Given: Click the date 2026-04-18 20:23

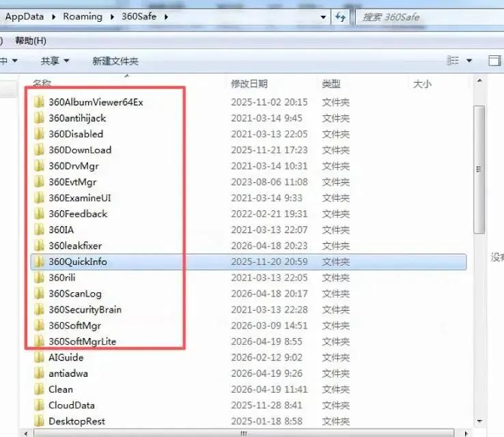Looking at the screenshot, I should coord(269,246).
